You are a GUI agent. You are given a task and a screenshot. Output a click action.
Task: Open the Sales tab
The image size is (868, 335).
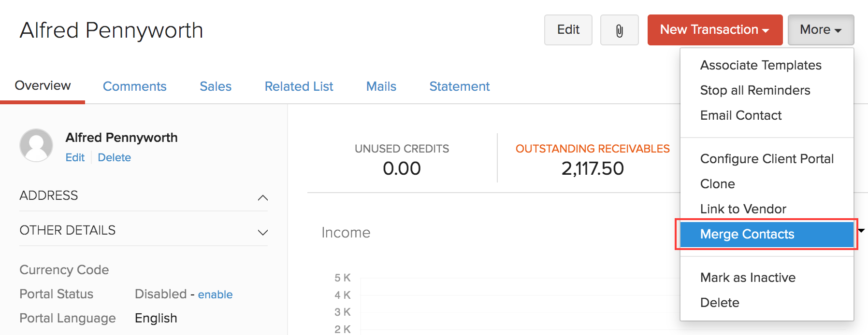click(216, 86)
